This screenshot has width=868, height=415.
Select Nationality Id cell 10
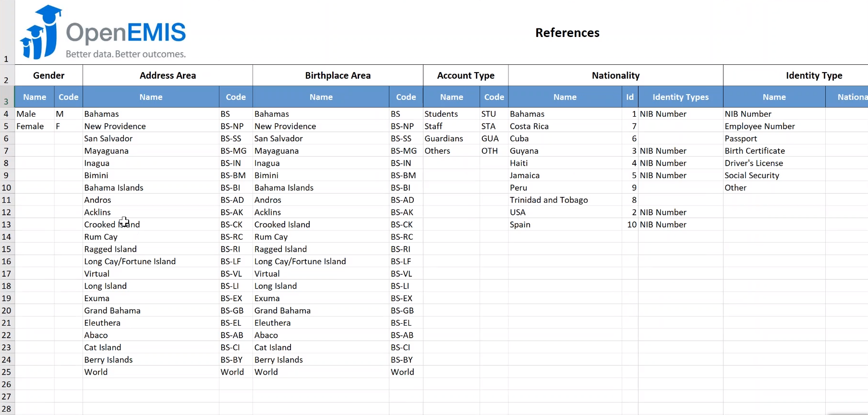[630, 224]
